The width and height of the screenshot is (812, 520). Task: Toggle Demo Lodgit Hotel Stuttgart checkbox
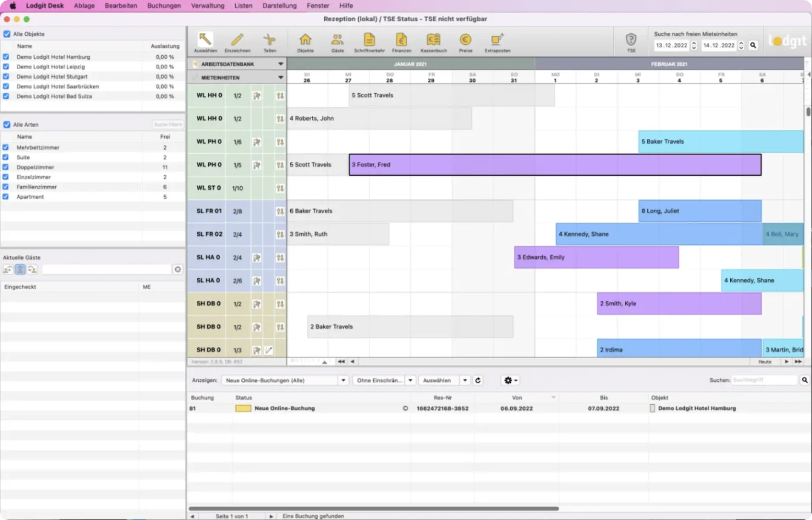pyautogui.click(x=5, y=77)
